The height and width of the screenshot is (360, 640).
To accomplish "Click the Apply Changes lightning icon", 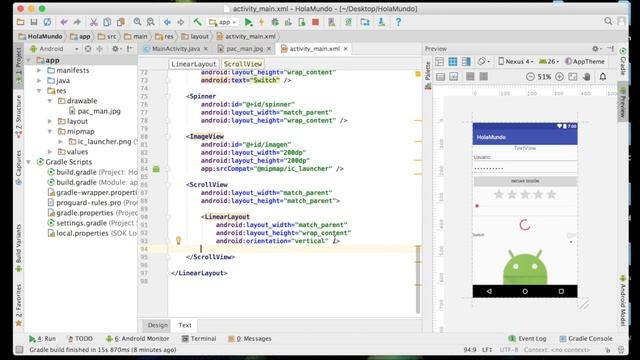I will [262, 22].
